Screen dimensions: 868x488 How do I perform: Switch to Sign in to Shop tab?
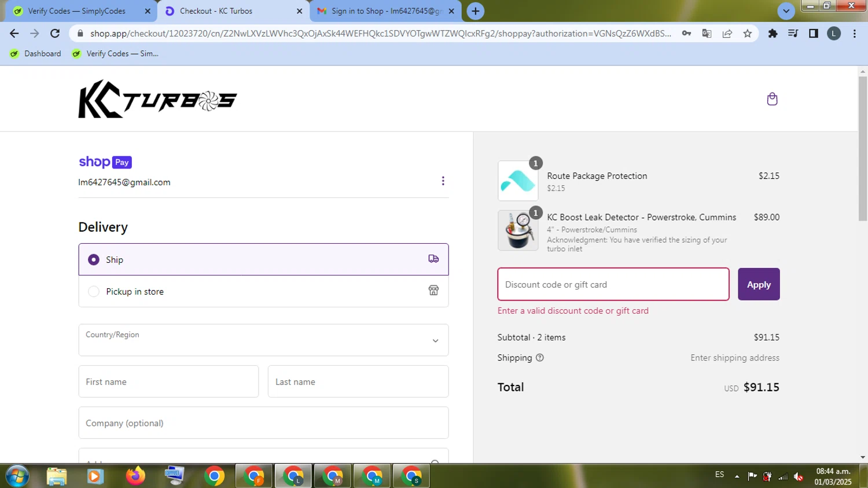coord(386,11)
